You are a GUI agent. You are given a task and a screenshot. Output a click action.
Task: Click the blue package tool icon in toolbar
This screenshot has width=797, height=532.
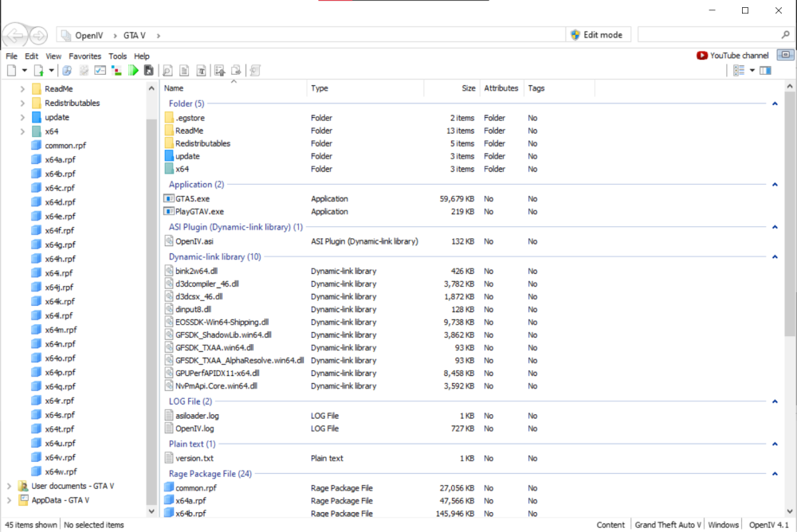67,71
